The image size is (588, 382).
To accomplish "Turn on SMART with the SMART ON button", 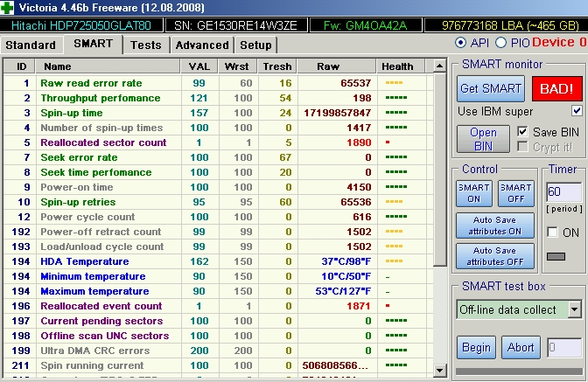I will 473,193.
